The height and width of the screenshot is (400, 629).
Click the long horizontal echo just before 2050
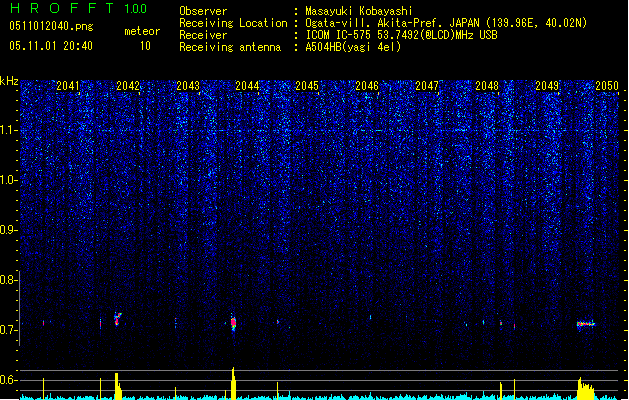pos(586,324)
